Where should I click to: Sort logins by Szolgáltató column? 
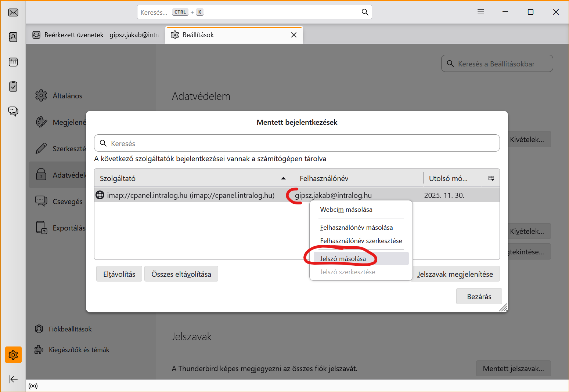pos(191,178)
